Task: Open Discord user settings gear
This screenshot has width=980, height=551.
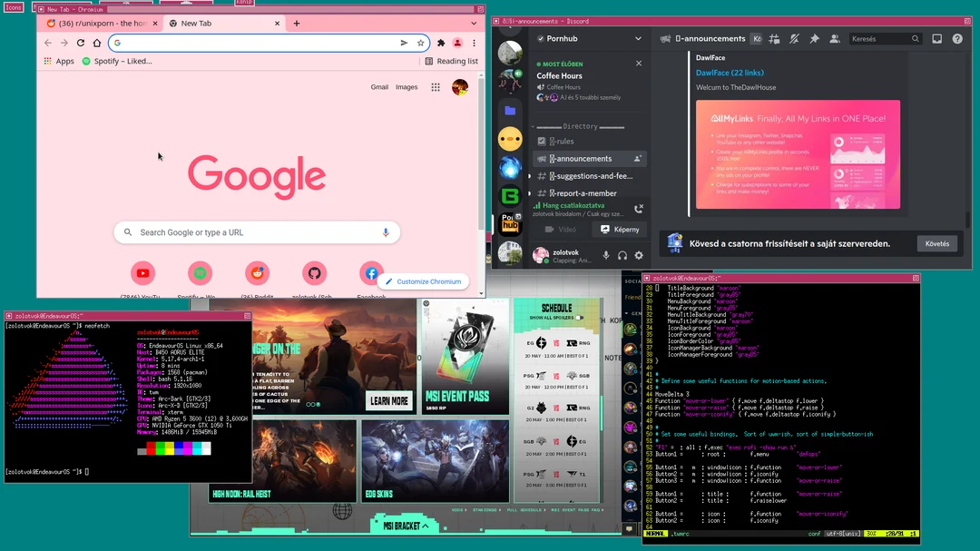Action: 639,255
